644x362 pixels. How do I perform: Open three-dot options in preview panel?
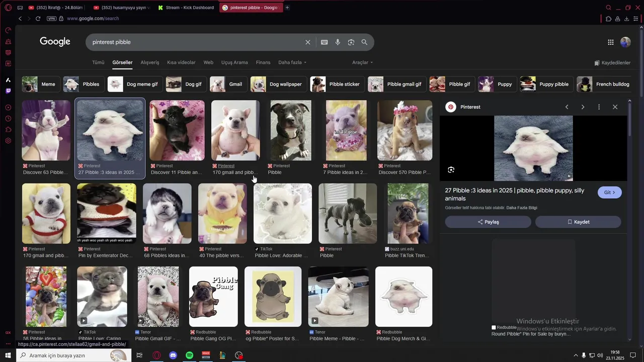coord(599,107)
